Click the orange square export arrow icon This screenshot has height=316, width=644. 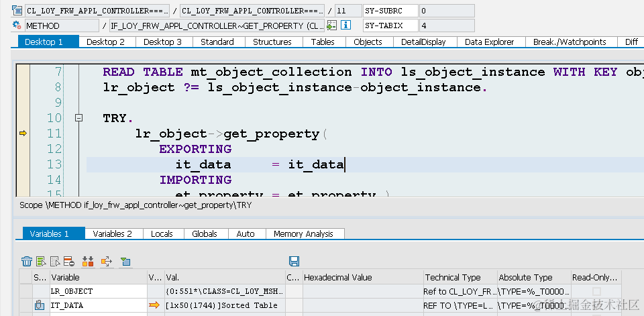pyautogui.click(x=107, y=261)
